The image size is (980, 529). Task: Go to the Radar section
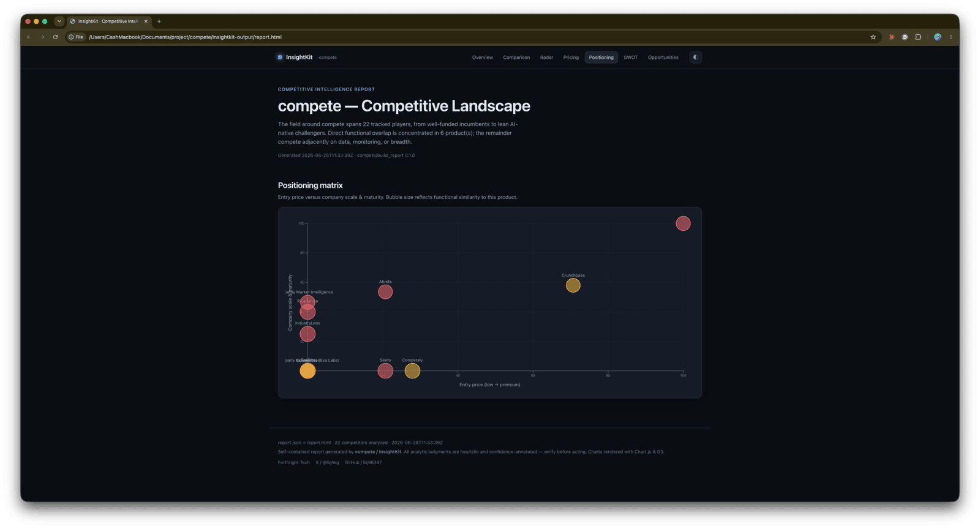(546, 58)
